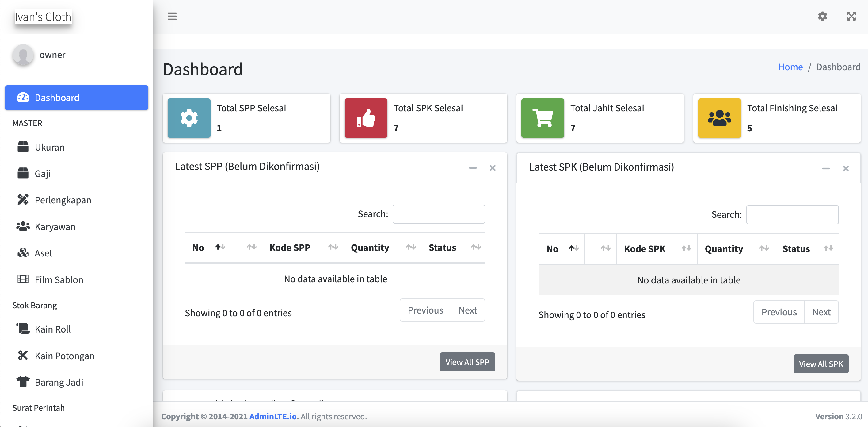Collapse the Latest SPP card

[472, 167]
